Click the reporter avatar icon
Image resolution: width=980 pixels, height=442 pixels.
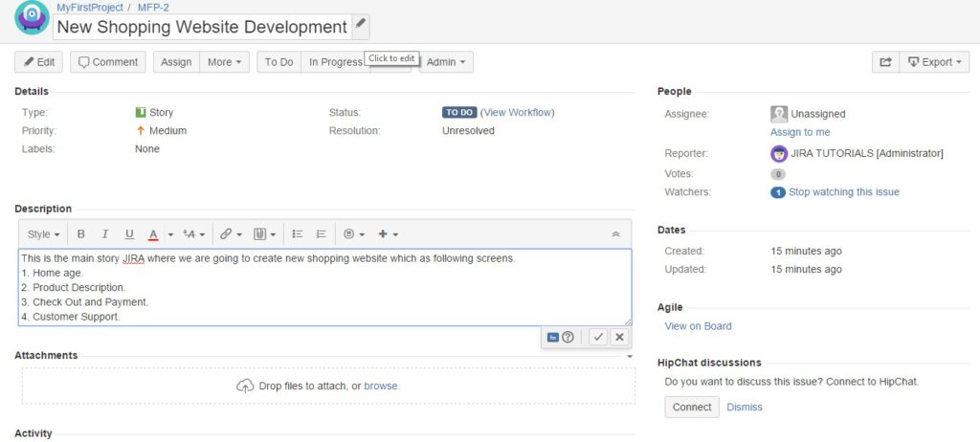point(779,154)
